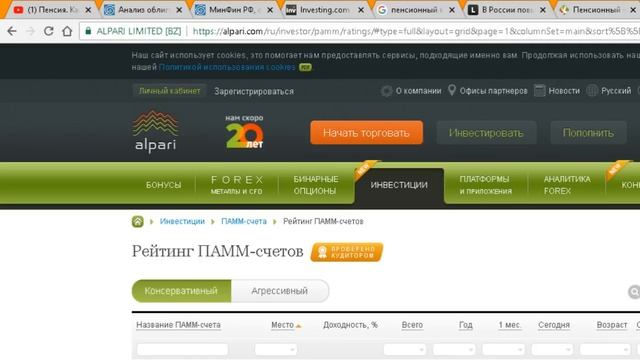This screenshot has width=640, height=360.
Task: Go back with the browser back arrow
Action: pyautogui.click(x=12, y=31)
